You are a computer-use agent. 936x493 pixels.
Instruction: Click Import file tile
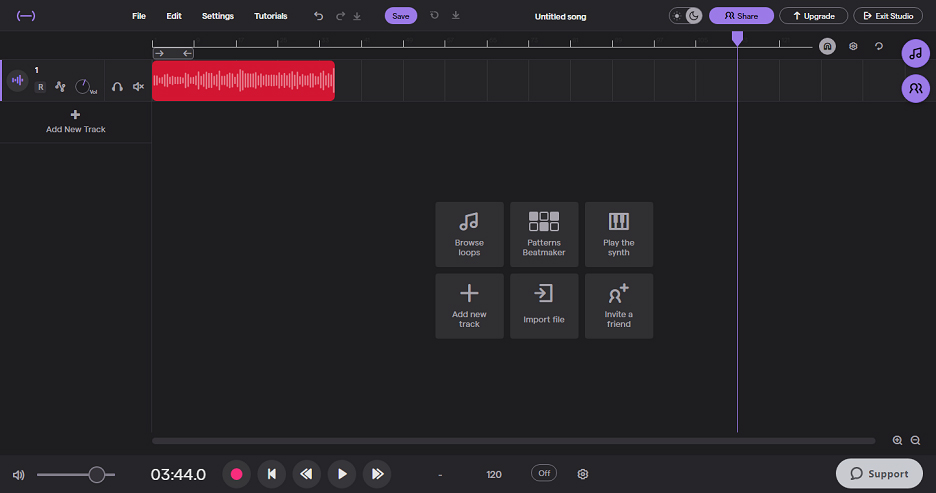(544, 306)
